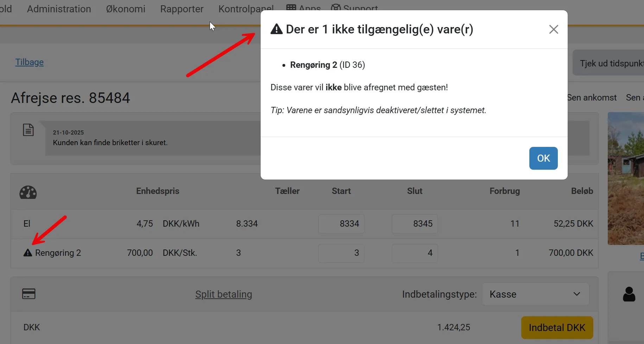Click the Indbetal DKK button
This screenshot has width=644, height=344.
tap(557, 327)
